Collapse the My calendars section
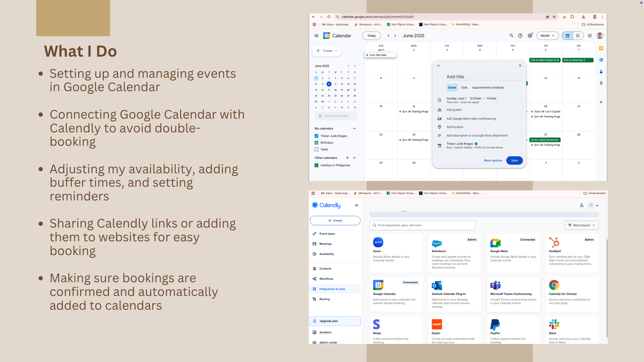The width and height of the screenshot is (644, 362). click(x=354, y=128)
